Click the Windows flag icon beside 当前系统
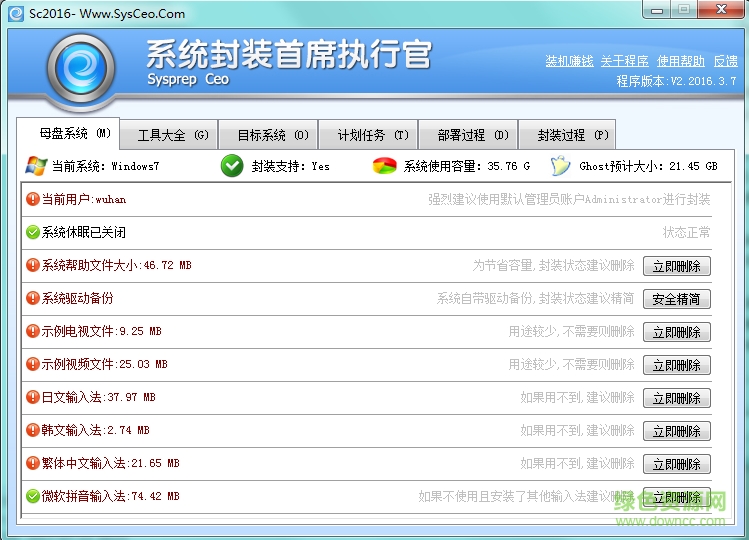Viewport: 749px width, 540px height. pyautogui.click(x=36, y=166)
